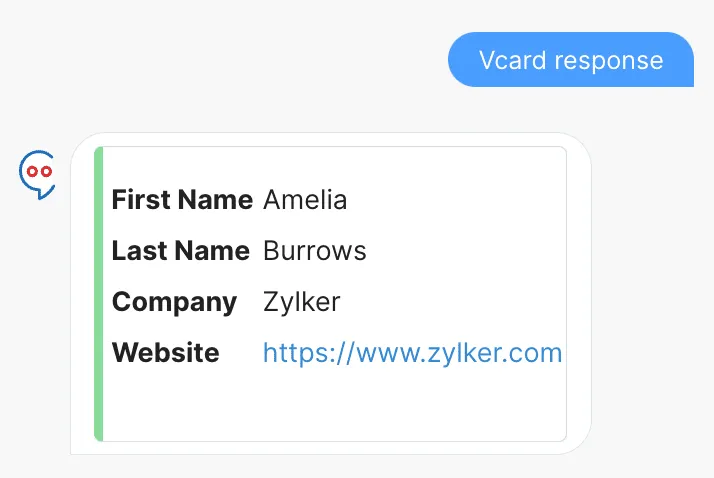
Task: Select the 'Website' field label
Action: (x=165, y=352)
